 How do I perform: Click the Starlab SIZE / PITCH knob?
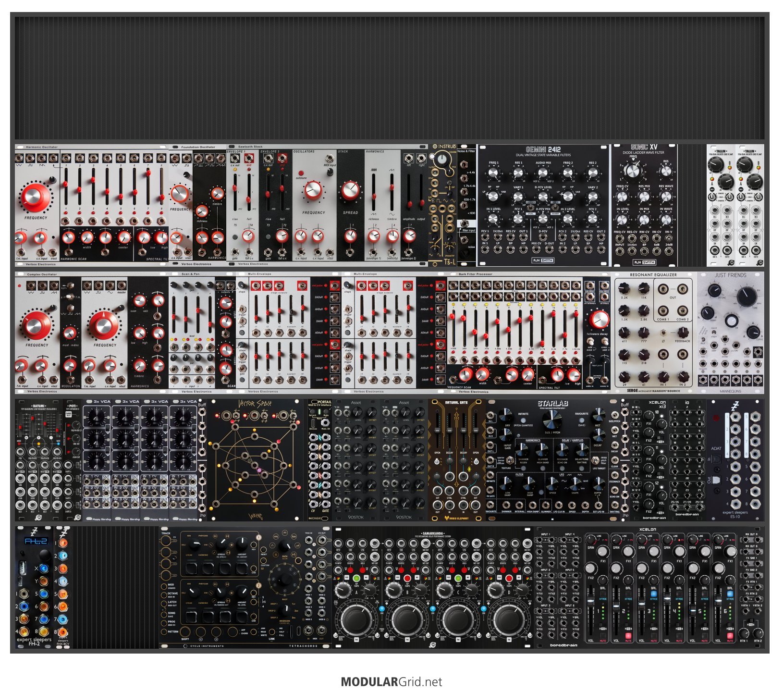(551, 420)
